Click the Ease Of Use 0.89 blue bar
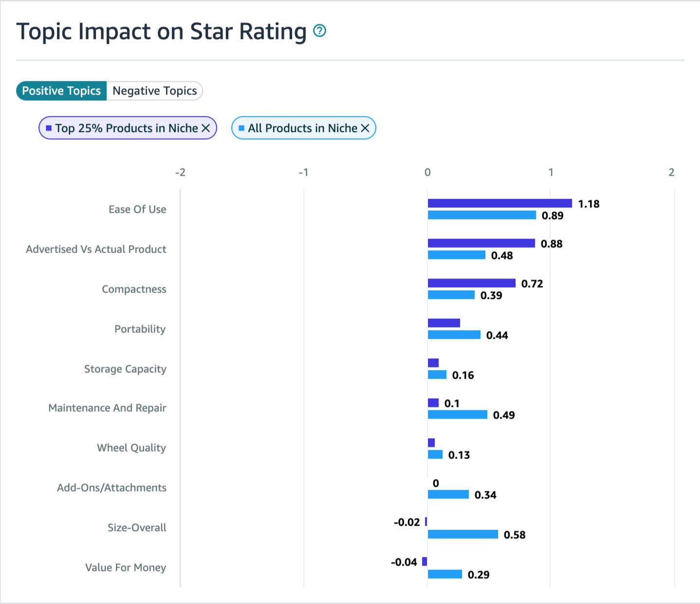The width and height of the screenshot is (700, 604). (x=481, y=215)
